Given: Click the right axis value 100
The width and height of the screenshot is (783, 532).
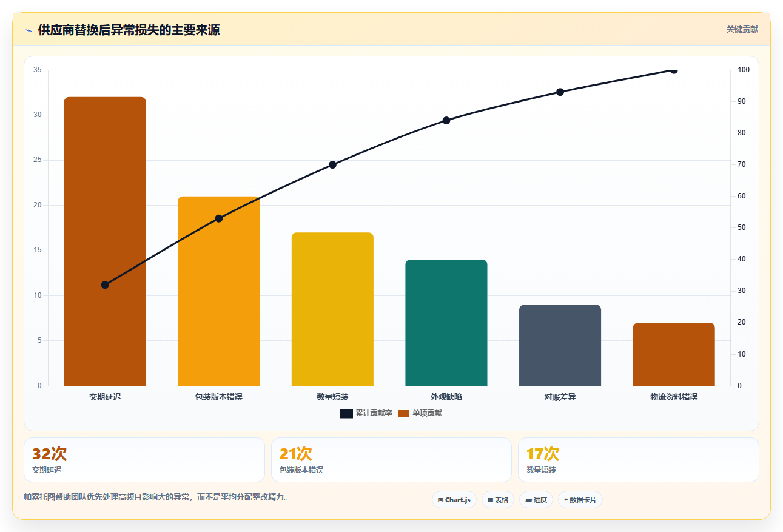Looking at the screenshot, I should coord(744,70).
